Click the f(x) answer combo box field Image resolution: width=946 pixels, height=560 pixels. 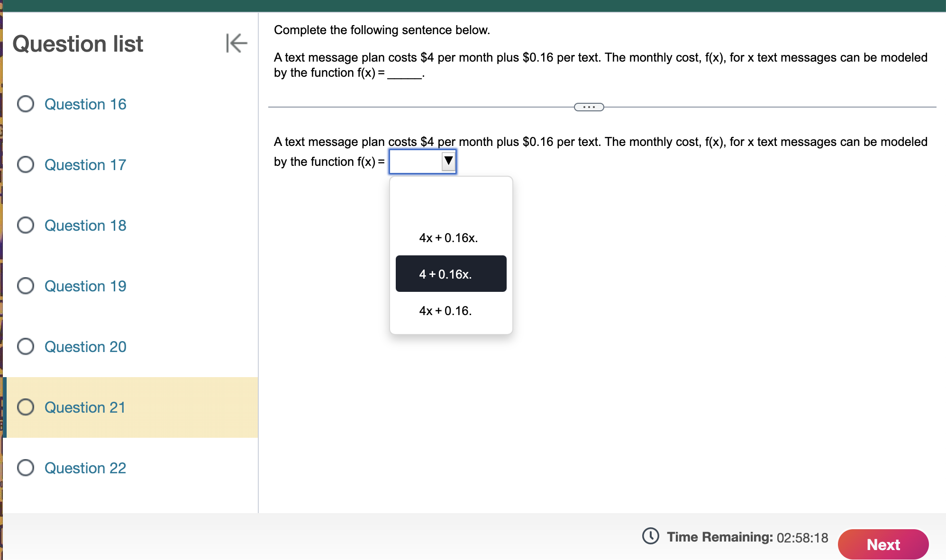tap(415, 162)
